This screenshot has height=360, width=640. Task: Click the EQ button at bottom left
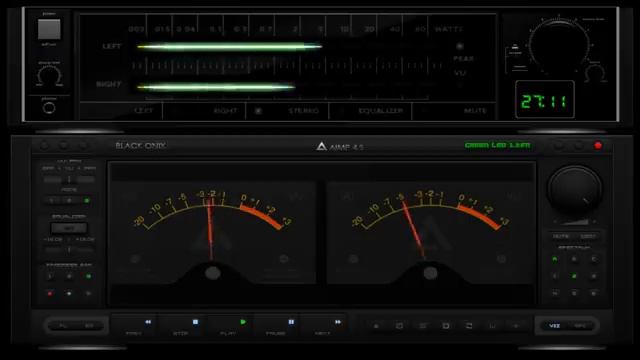tap(89, 326)
